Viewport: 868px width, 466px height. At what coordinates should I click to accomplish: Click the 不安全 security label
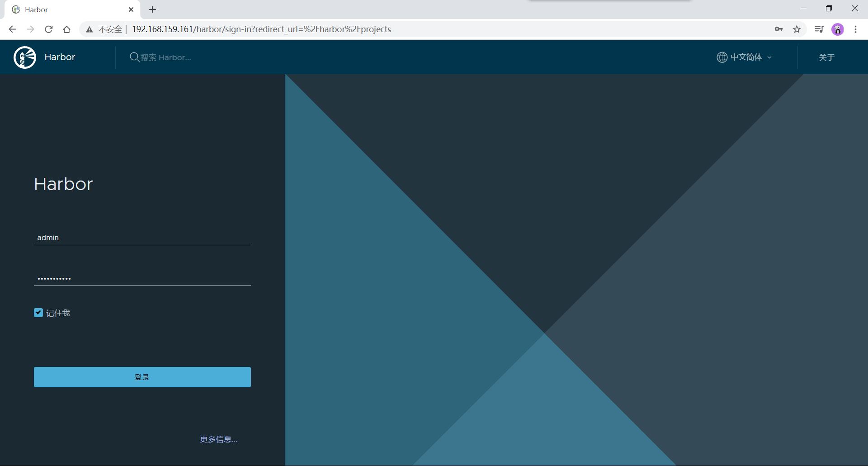(110, 29)
